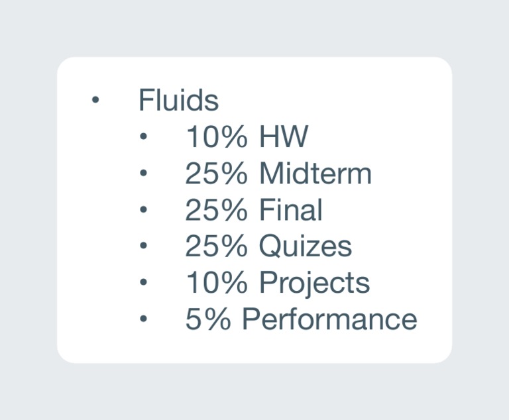This screenshot has width=509, height=420.
Task: Click the word Final
Action: (x=290, y=210)
